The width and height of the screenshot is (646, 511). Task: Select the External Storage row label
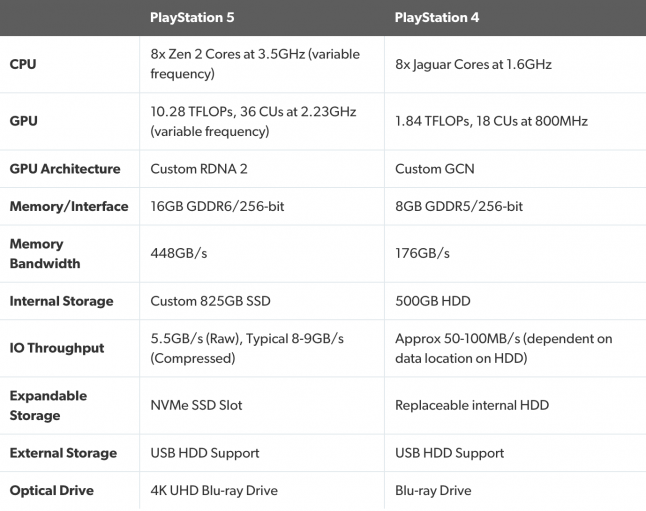pos(63,453)
